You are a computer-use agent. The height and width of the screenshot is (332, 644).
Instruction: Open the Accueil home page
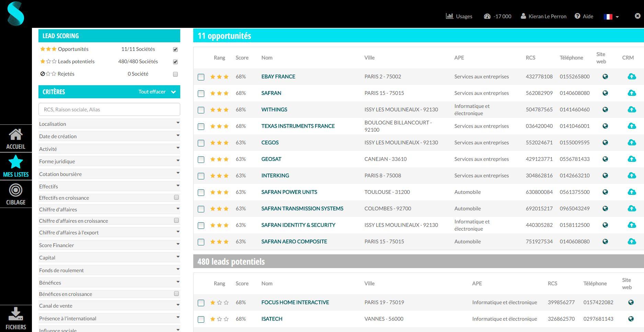pos(15,138)
